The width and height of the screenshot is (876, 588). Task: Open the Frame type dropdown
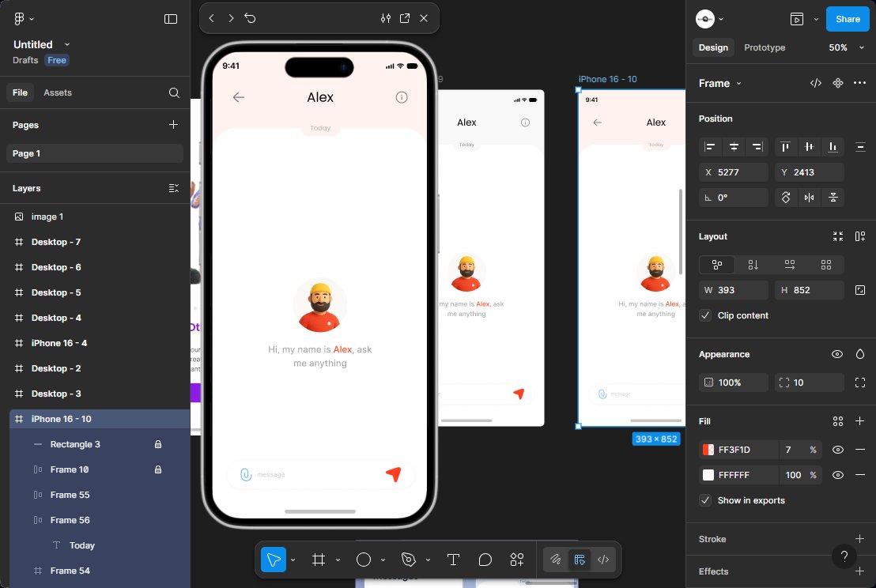coord(738,84)
